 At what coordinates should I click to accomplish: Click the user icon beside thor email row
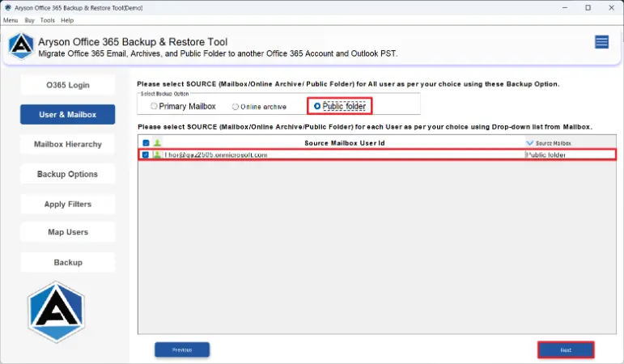click(157, 154)
